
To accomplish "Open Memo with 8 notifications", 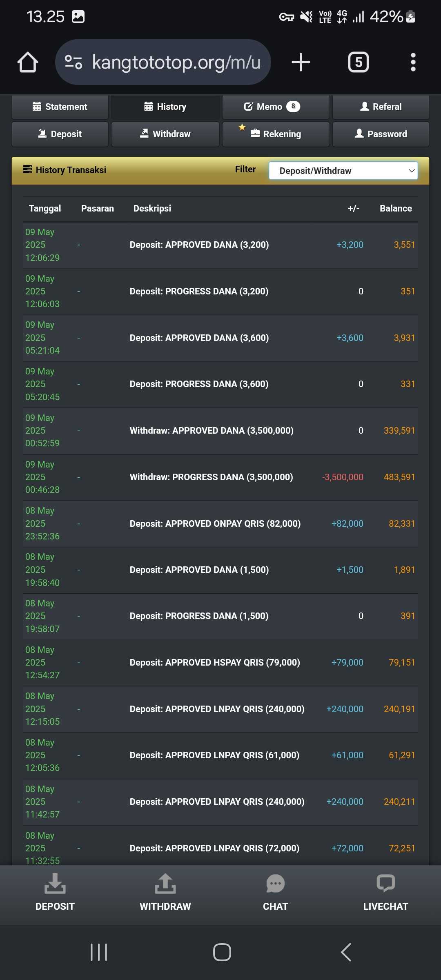I will point(276,107).
